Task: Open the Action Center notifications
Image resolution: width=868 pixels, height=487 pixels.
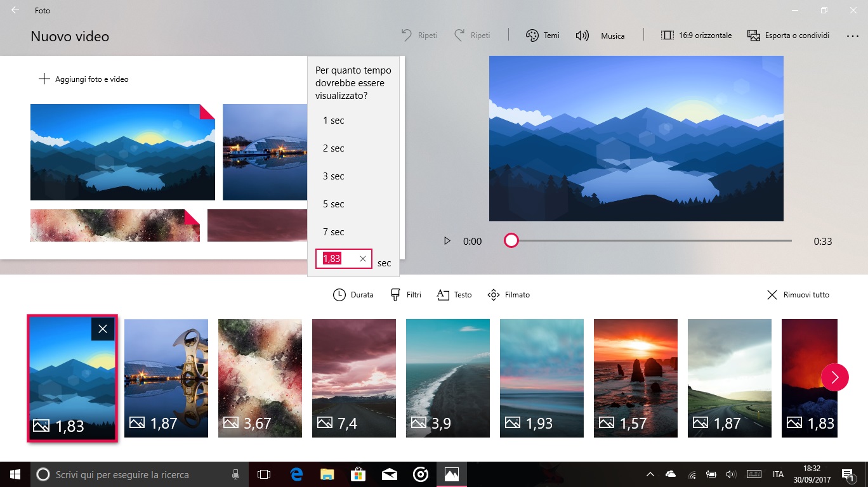Action: point(848,474)
